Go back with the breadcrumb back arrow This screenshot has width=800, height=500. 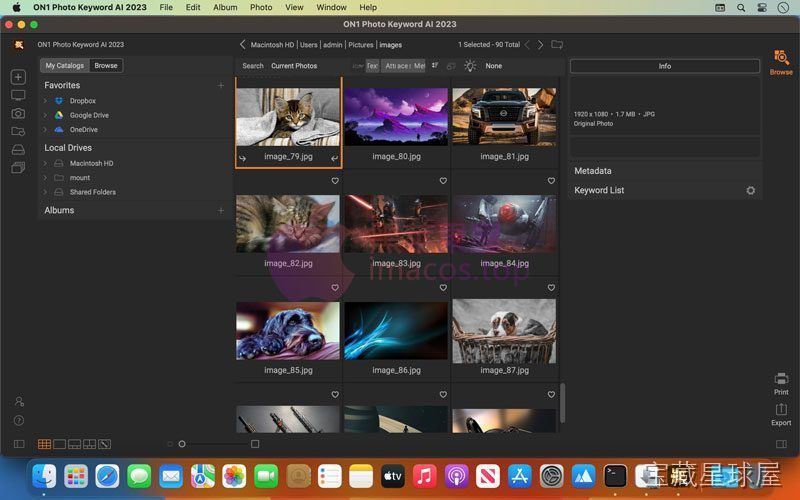click(243, 44)
